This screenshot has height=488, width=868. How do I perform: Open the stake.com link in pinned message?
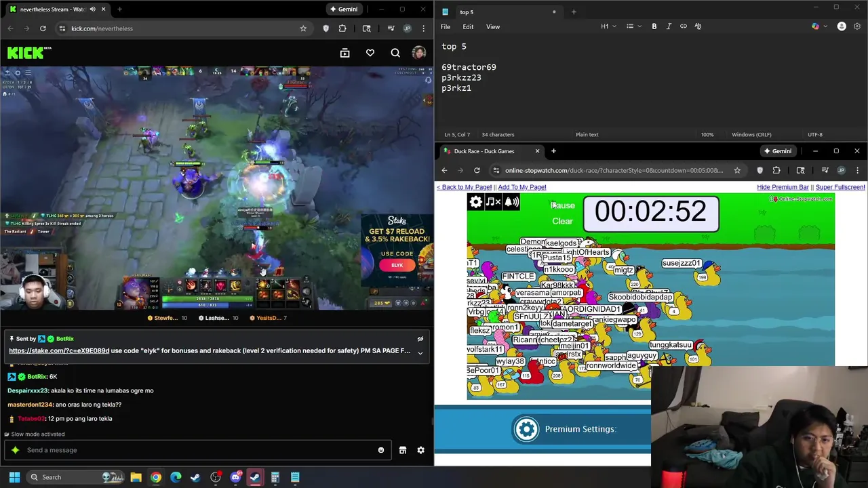[59, 351]
